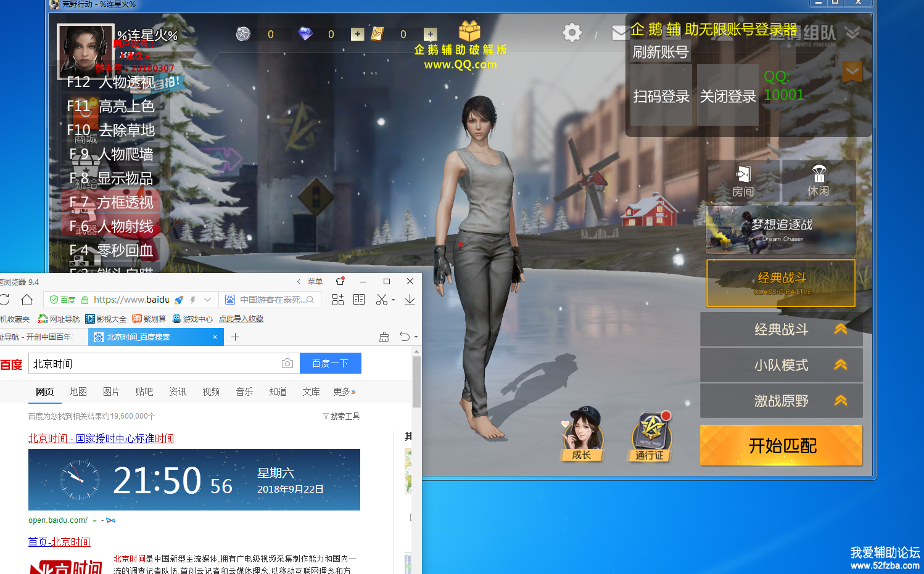Start matchmaking with 开始匹配 button
This screenshot has width=924, height=574.
781,445
